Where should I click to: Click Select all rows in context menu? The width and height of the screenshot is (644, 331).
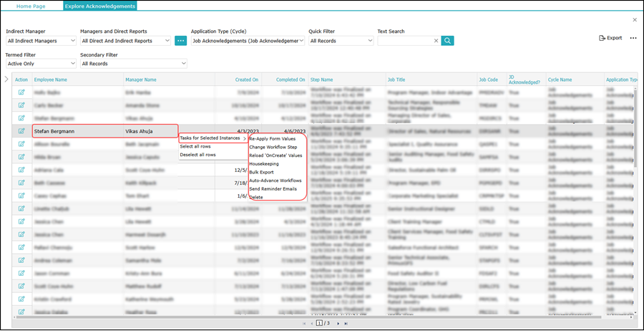tap(195, 146)
